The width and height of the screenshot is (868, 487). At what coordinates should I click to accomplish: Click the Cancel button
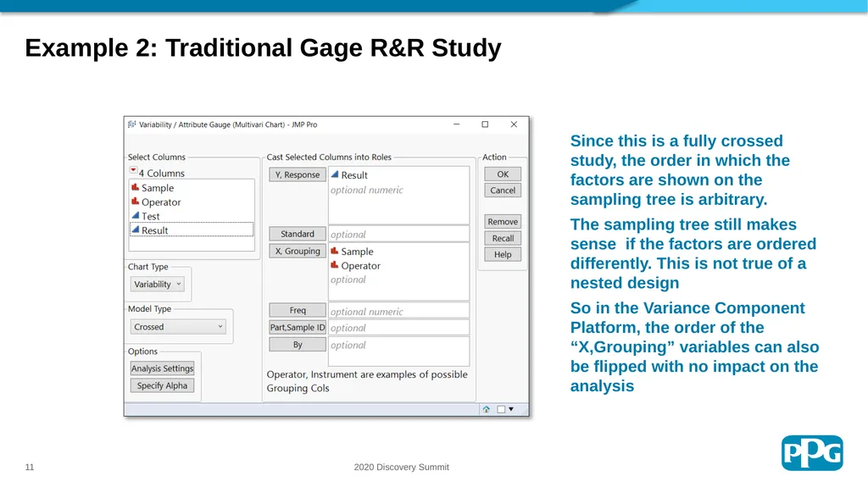coord(503,191)
